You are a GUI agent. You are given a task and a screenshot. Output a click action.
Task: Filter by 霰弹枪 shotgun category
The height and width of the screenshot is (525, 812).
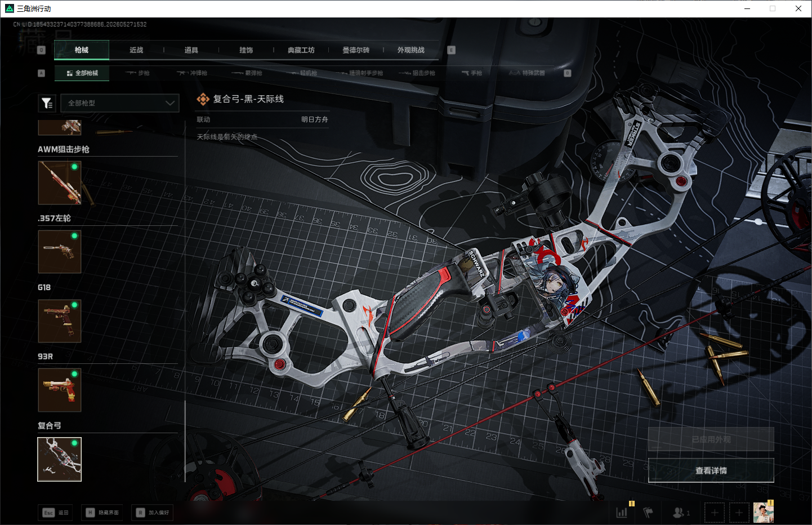click(247, 73)
